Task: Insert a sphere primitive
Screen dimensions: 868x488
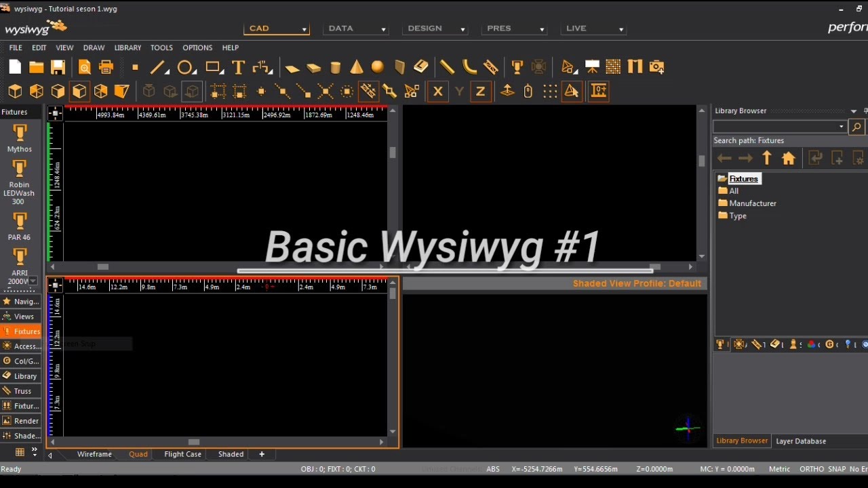Action: [x=378, y=66]
